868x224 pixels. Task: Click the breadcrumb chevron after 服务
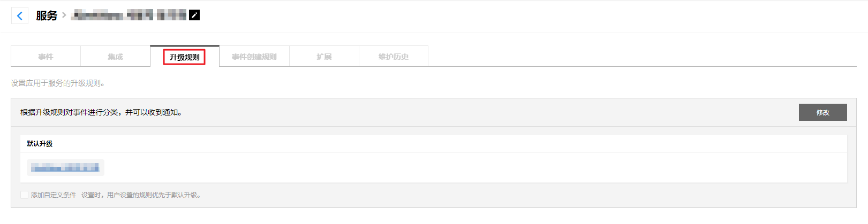pyautogui.click(x=64, y=15)
